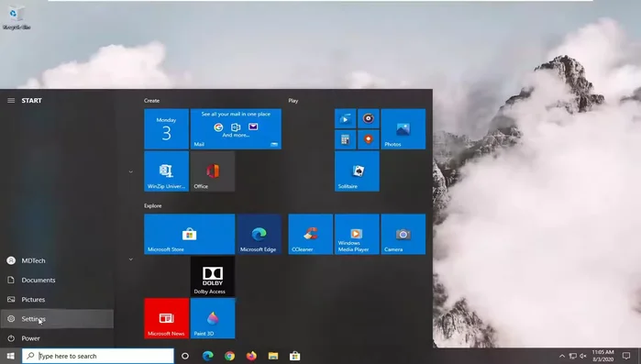Launch Chrome from the taskbar
Viewport: 641px width, 364px height.
[229, 356]
